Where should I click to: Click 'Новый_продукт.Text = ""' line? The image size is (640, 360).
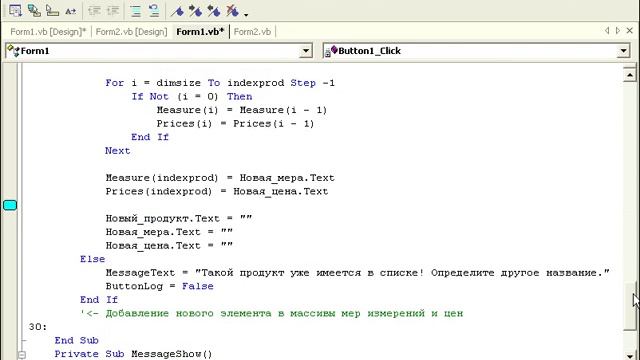tap(179, 218)
